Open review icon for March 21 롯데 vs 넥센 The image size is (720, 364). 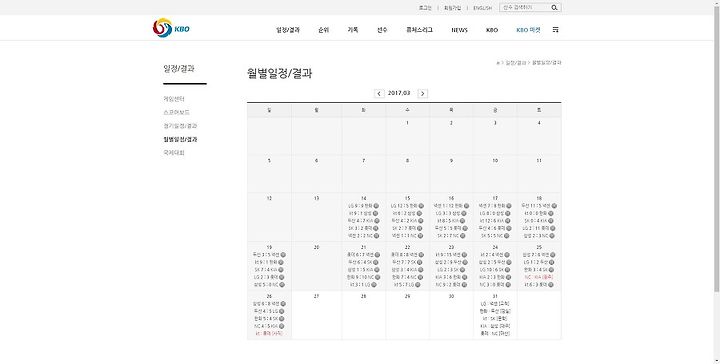[x=377, y=255]
